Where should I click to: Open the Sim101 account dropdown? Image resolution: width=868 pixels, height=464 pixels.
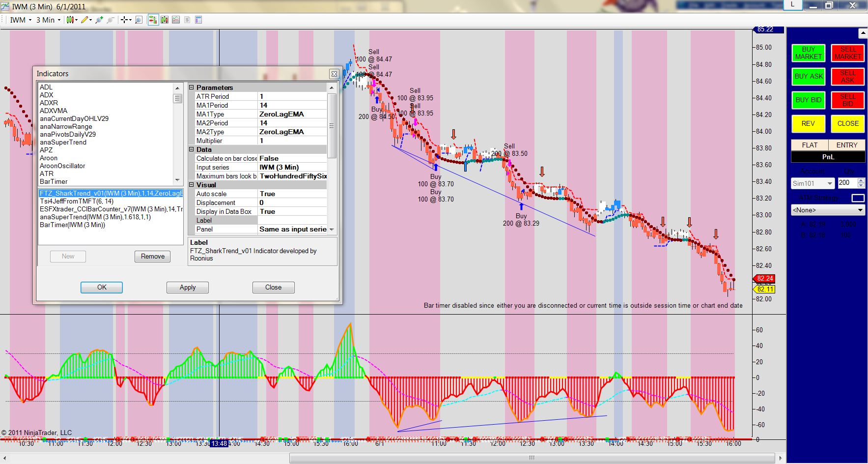pyautogui.click(x=813, y=183)
